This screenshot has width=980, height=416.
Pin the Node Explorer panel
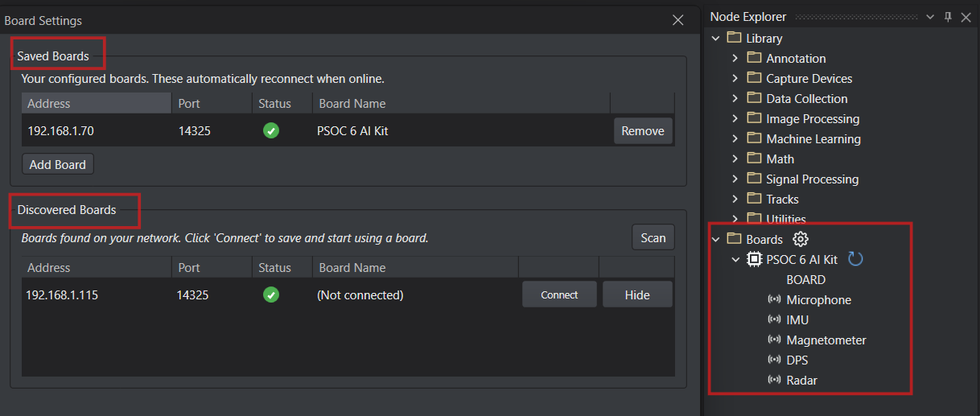click(948, 17)
